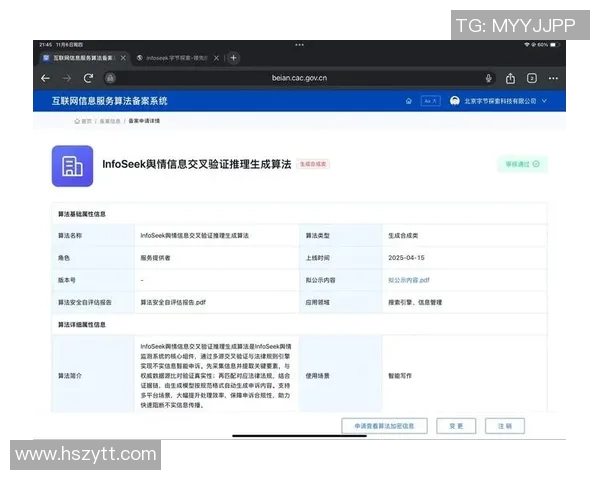The height and width of the screenshot is (480, 600).
Task: Click the home icon in blue header
Action: pos(409,101)
